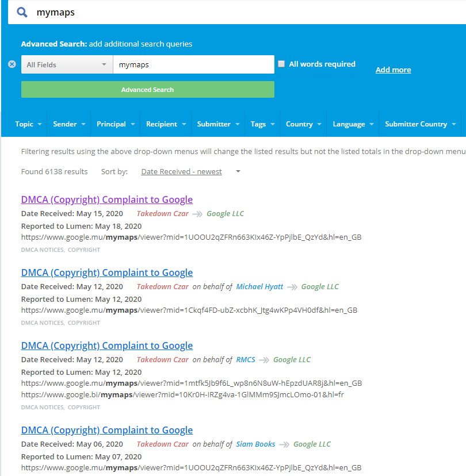The width and height of the screenshot is (466, 476).
Task: Open the DMCA complaint on behalf of Michael Hyatt
Action: [x=107, y=272]
